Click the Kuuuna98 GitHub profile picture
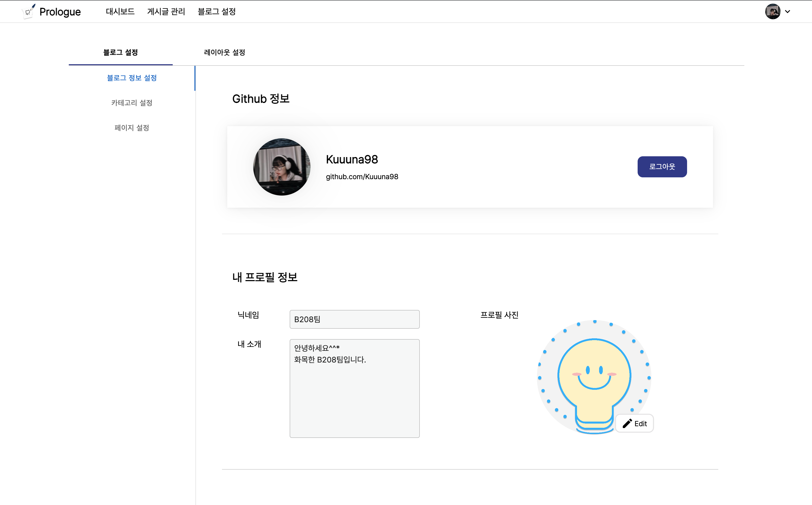Screen dimensions: 812x505 point(282,167)
